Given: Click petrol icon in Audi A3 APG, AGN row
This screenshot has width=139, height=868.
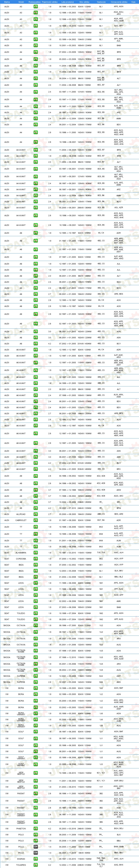Looking at the screenshot, I should click(x=36, y=6).
